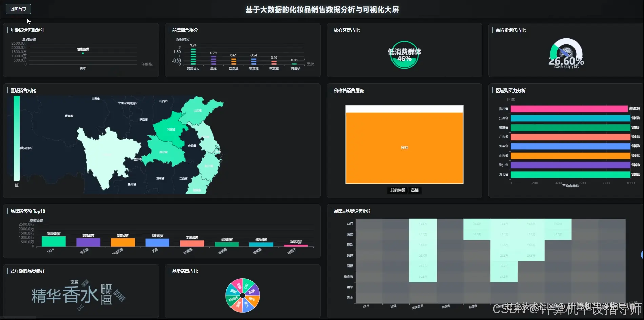Click the 返回首页 button

pos(18,9)
